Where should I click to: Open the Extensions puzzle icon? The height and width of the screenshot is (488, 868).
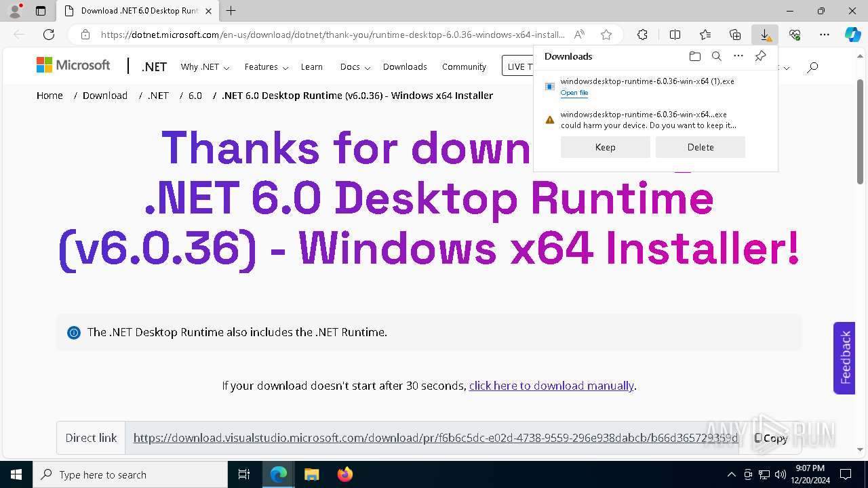642,35
